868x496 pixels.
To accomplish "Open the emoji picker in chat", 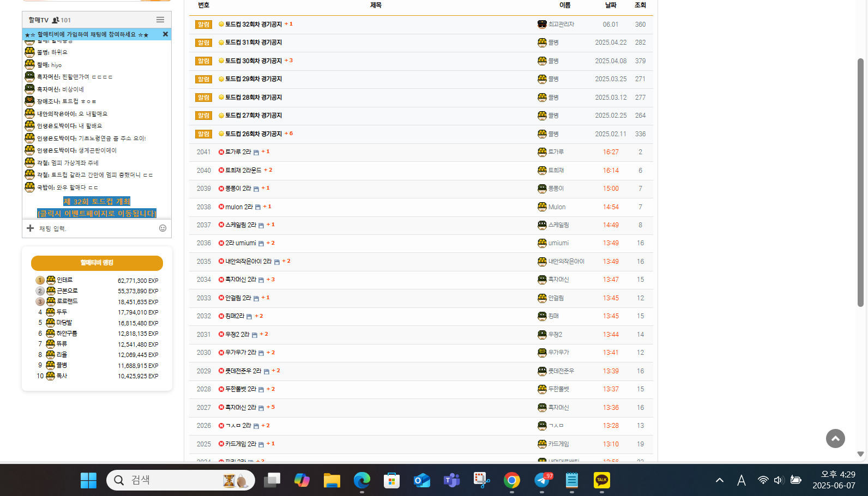I will 162,228.
